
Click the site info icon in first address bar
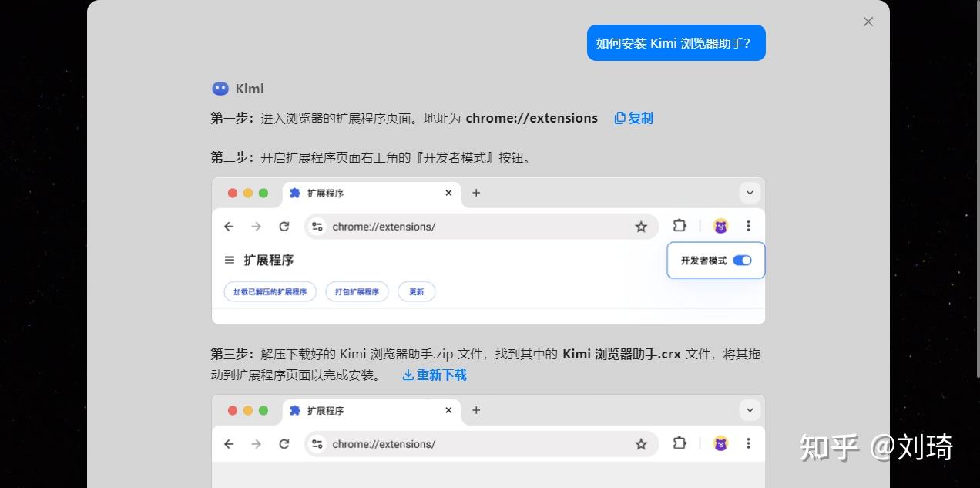[x=317, y=227]
